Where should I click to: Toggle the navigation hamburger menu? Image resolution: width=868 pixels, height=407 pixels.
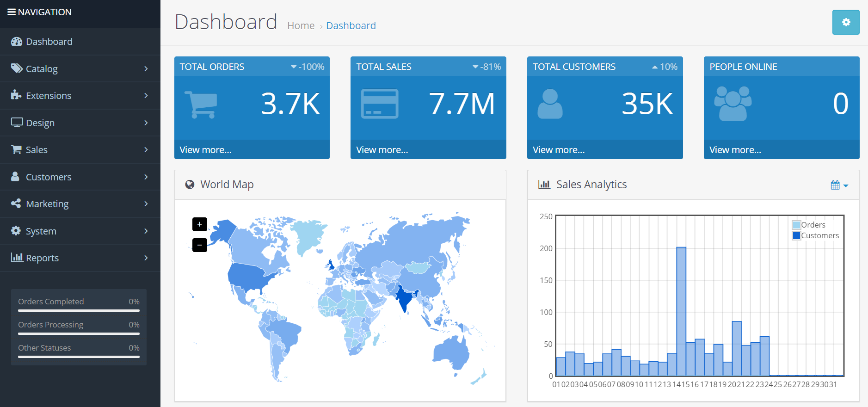(12, 12)
